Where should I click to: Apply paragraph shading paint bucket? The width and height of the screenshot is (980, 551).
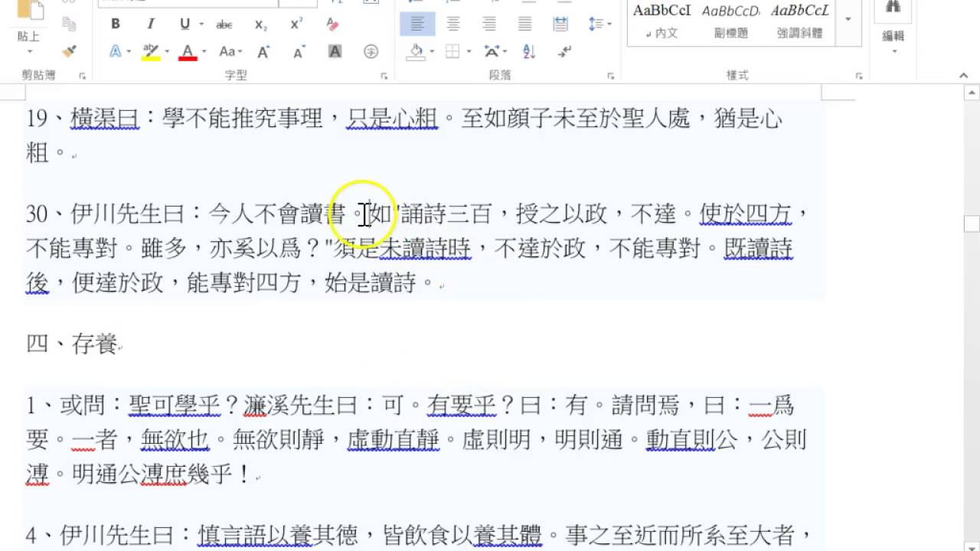[416, 52]
